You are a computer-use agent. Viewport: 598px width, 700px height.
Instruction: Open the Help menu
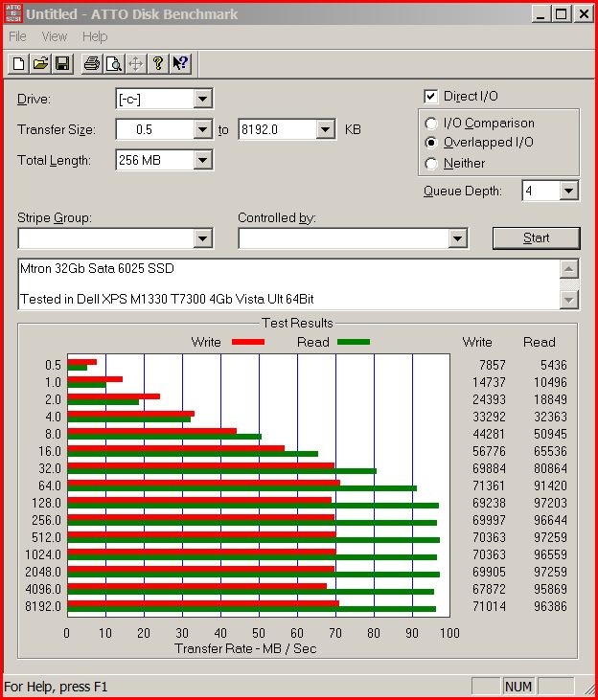[x=95, y=36]
